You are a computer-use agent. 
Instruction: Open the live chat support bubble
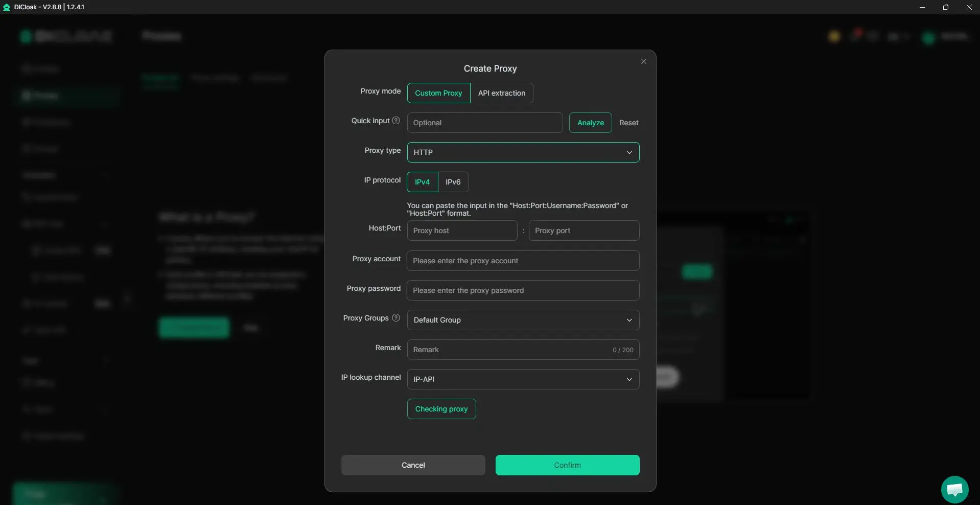(954, 489)
